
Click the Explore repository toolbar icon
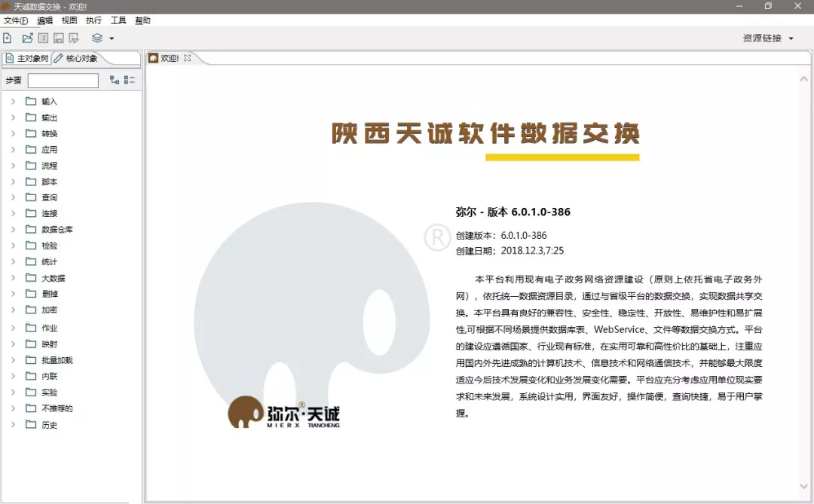[43, 38]
